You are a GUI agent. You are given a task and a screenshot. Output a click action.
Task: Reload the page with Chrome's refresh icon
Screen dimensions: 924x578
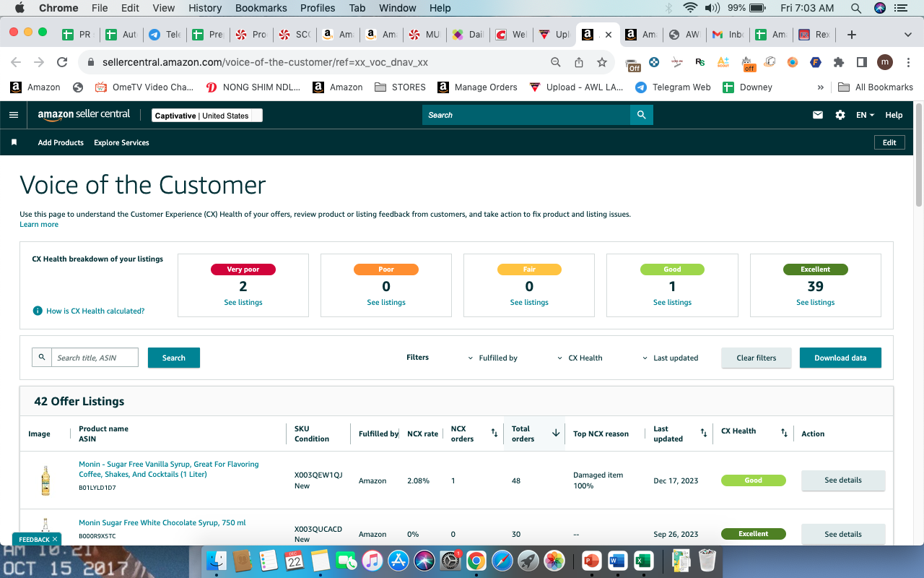[x=62, y=62]
